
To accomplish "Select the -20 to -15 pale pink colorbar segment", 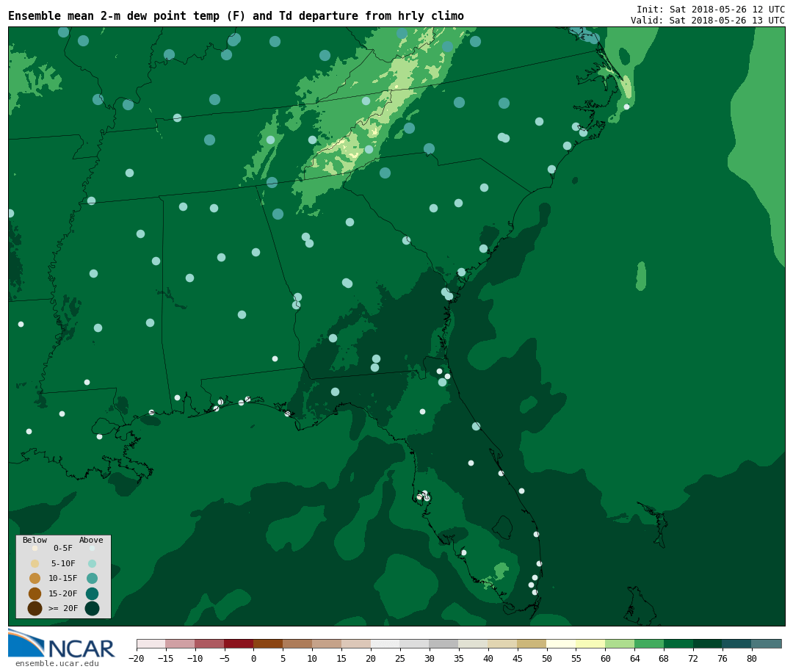I will (151, 643).
